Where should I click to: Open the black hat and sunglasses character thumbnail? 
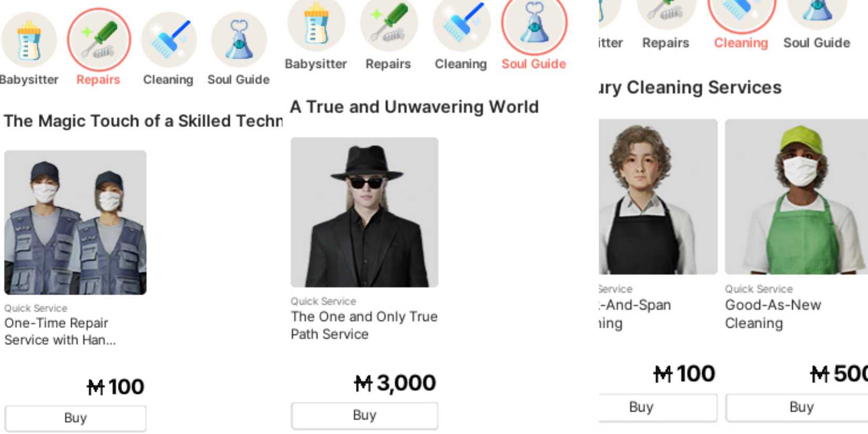coord(364,212)
